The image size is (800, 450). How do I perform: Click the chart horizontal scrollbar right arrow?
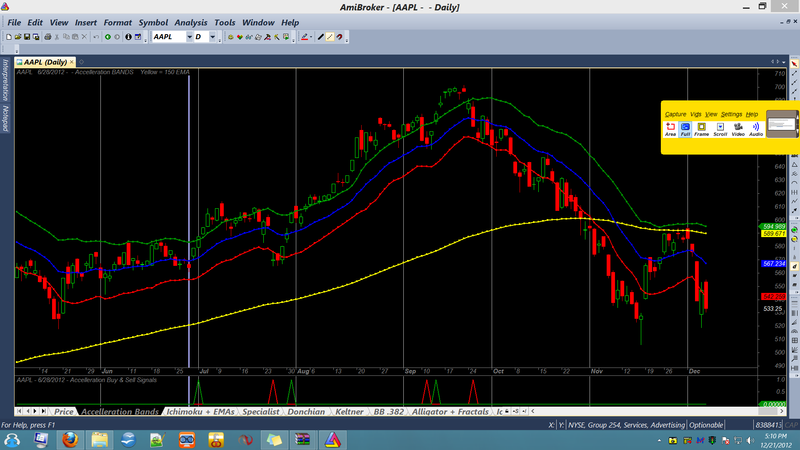click(781, 411)
